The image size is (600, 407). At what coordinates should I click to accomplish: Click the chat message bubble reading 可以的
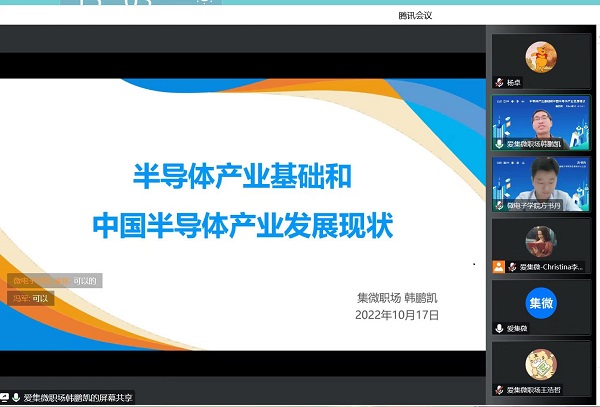point(55,281)
